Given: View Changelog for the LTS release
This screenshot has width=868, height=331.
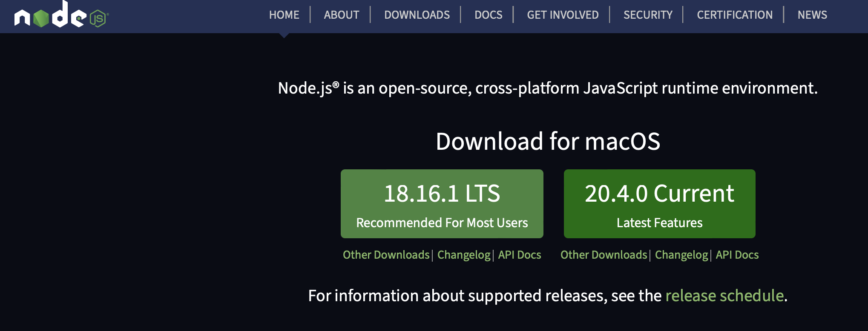Looking at the screenshot, I should 464,255.
